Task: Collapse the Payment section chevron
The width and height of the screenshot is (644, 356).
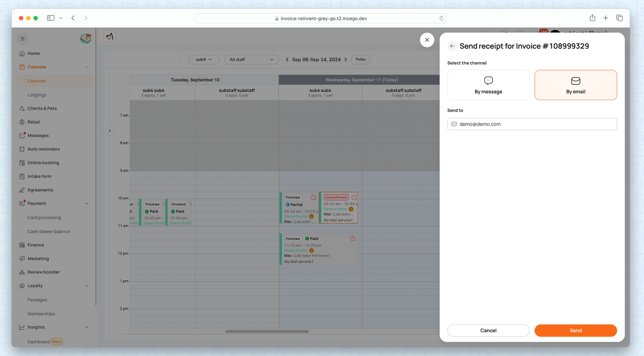Action: pyautogui.click(x=87, y=203)
